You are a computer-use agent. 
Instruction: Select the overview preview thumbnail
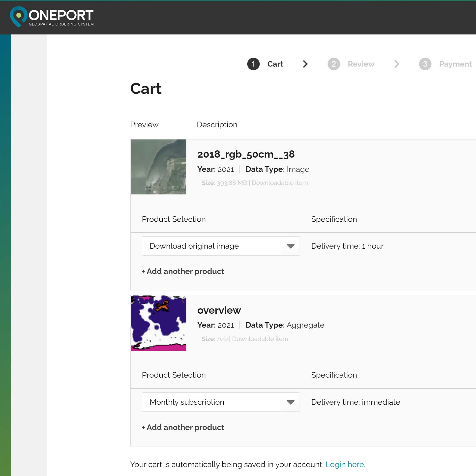(x=158, y=323)
